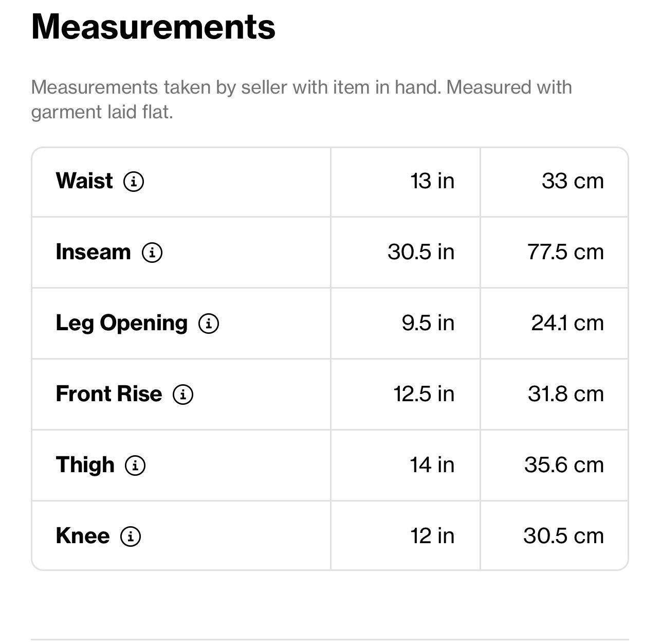660x644 pixels.
Task: Open the Knee info icon
Action: tap(131, 536)
